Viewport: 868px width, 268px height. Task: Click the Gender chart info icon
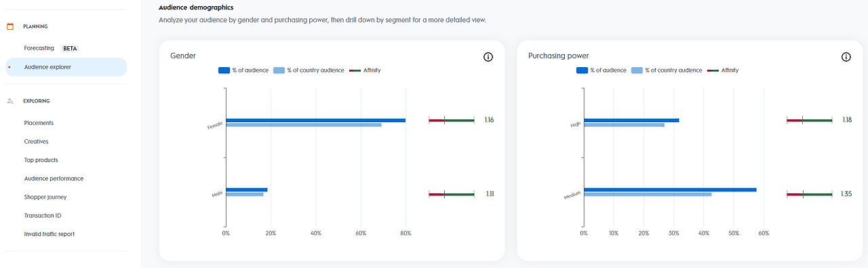pos(488,57)
